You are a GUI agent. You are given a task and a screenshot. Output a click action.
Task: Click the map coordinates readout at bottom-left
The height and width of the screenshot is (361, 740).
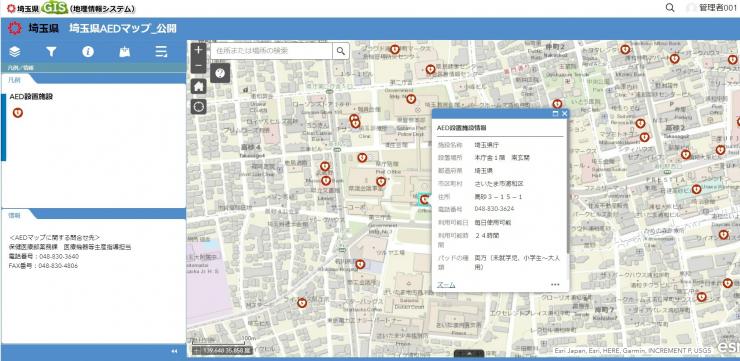click(x=221, y=351)
